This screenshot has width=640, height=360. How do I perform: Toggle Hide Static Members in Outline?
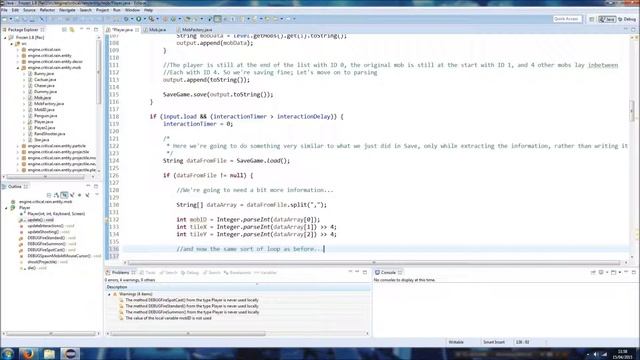click(72, 195)
